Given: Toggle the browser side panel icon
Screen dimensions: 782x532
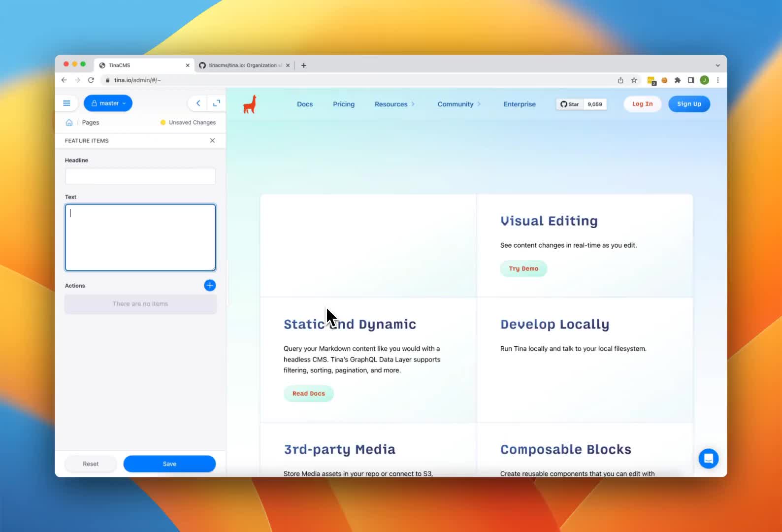Looking at the screenshot, I should coord(691,80).
